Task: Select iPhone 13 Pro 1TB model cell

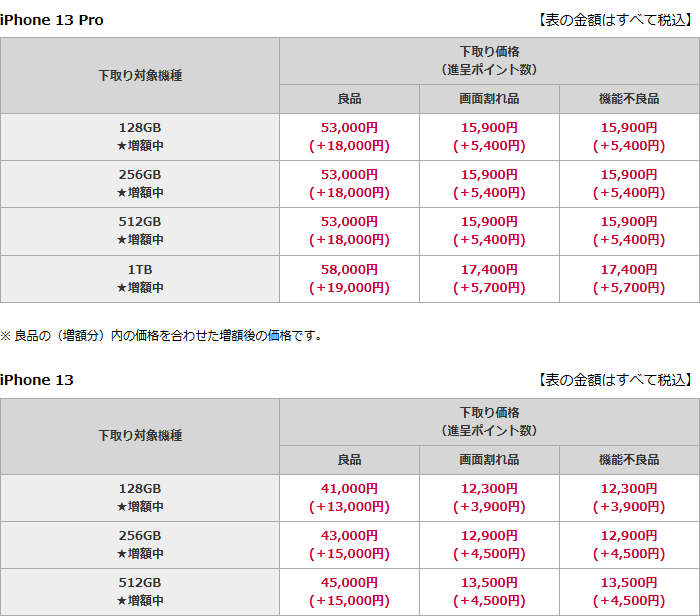Action: pos(140,278)
